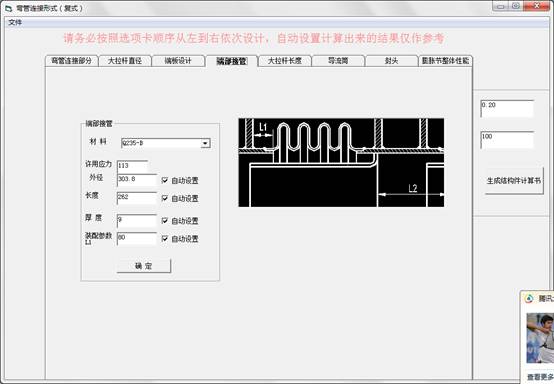Click the 许用应力 input field

click(132, 166)
